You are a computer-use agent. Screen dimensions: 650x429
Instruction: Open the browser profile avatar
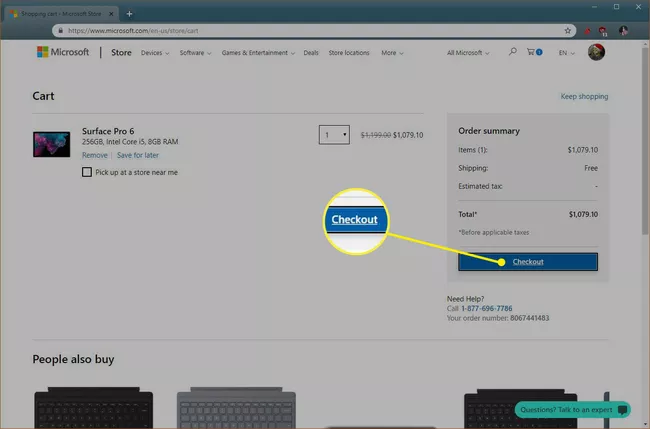point(623,30)
